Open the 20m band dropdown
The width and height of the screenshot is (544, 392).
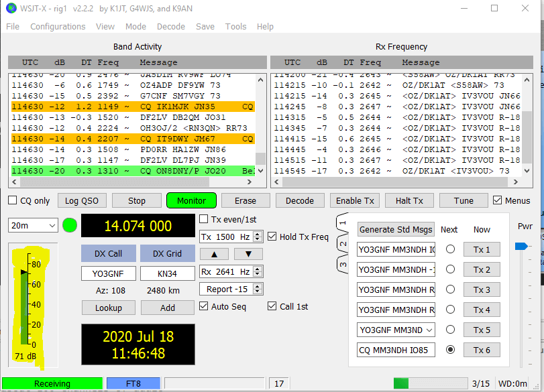coord(33,226)
